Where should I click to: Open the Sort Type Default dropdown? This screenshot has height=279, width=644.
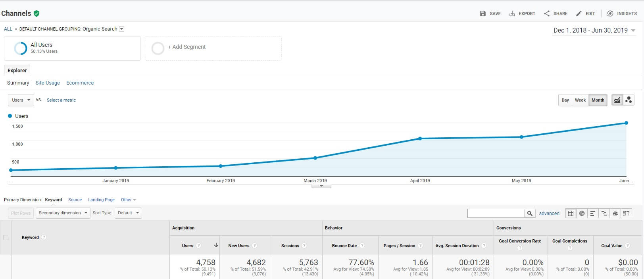[x=128, y=213]
